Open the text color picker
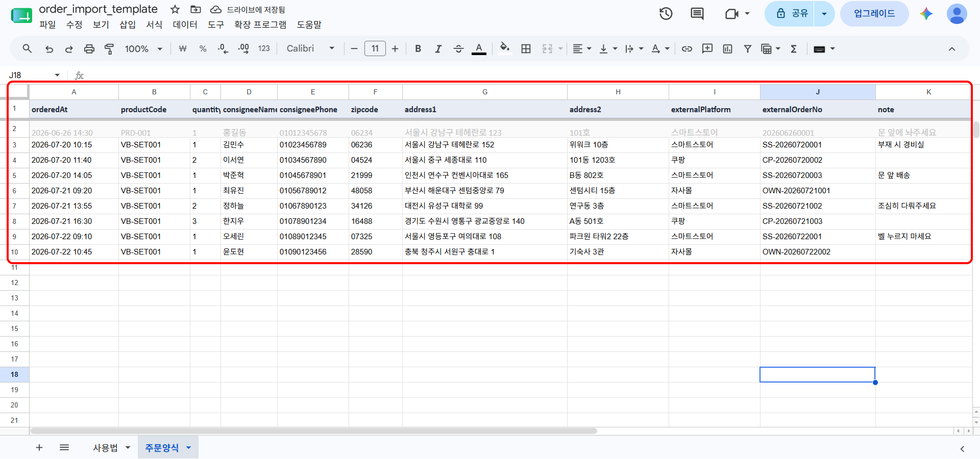This screenshot has height=459, width=980. point(479,49)
